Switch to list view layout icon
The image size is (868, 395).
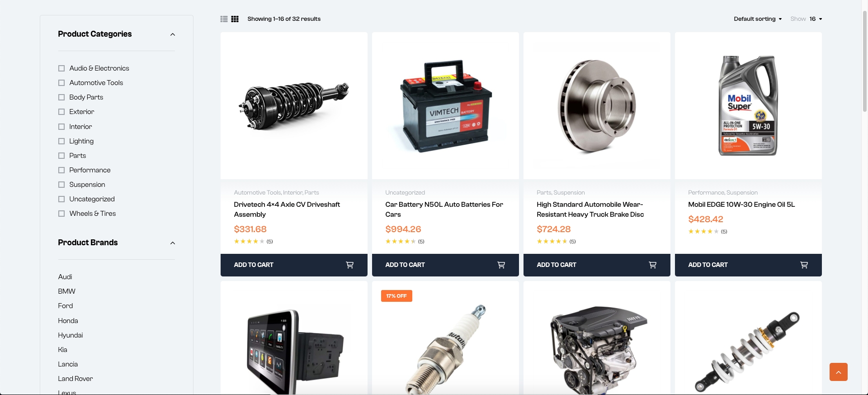tap(224, 19)
